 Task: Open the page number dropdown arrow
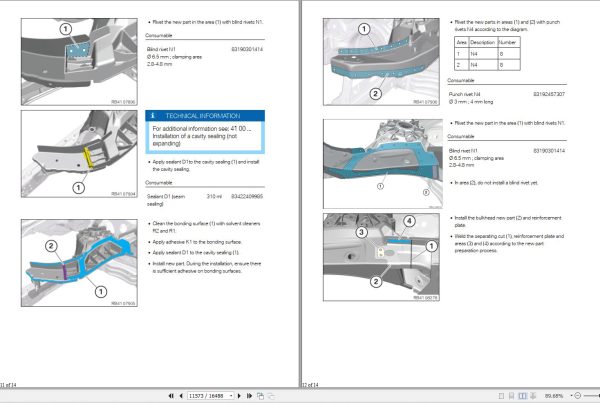coord(232,396)
